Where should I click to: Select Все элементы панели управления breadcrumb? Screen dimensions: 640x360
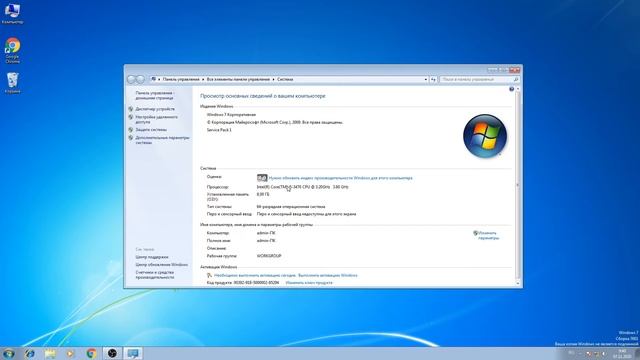pos(238,80)
